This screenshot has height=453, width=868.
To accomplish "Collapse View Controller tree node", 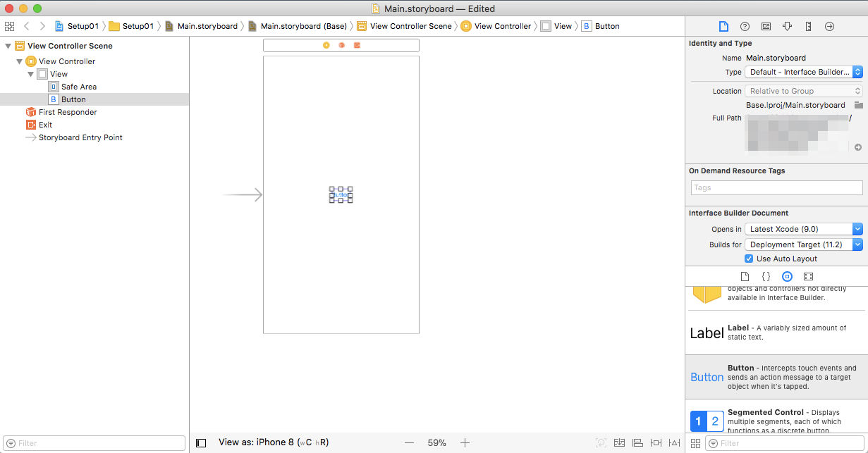I will click(x=19, y=61).
